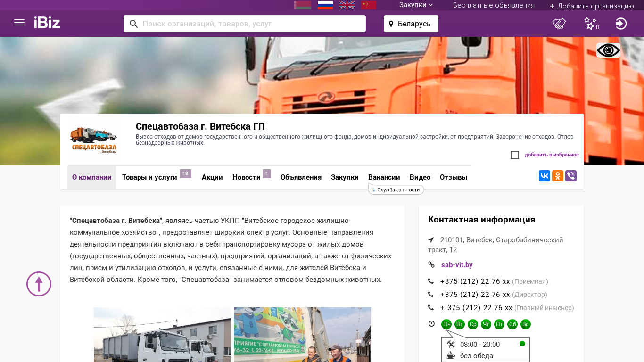Select Tuesday (Вт) schedule day
The image size is (644, 362).
pos(460,324)
